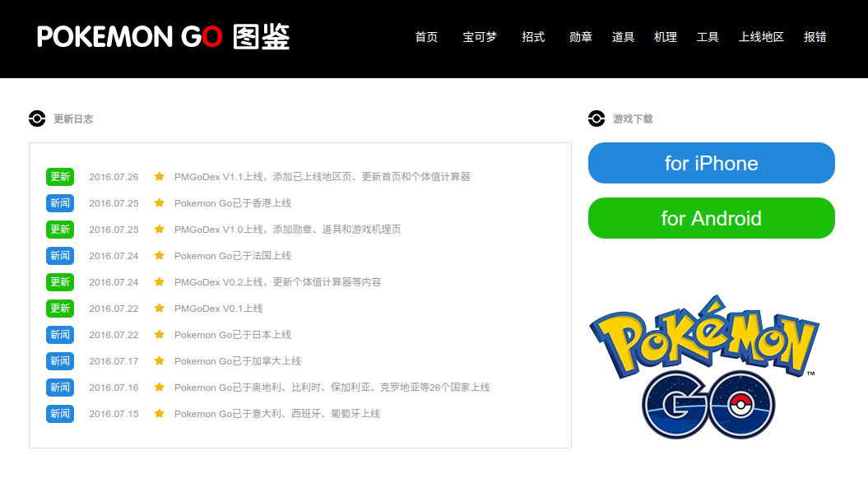
Task: Click the date 2016.07.16
Action: (x=114, y=388)
